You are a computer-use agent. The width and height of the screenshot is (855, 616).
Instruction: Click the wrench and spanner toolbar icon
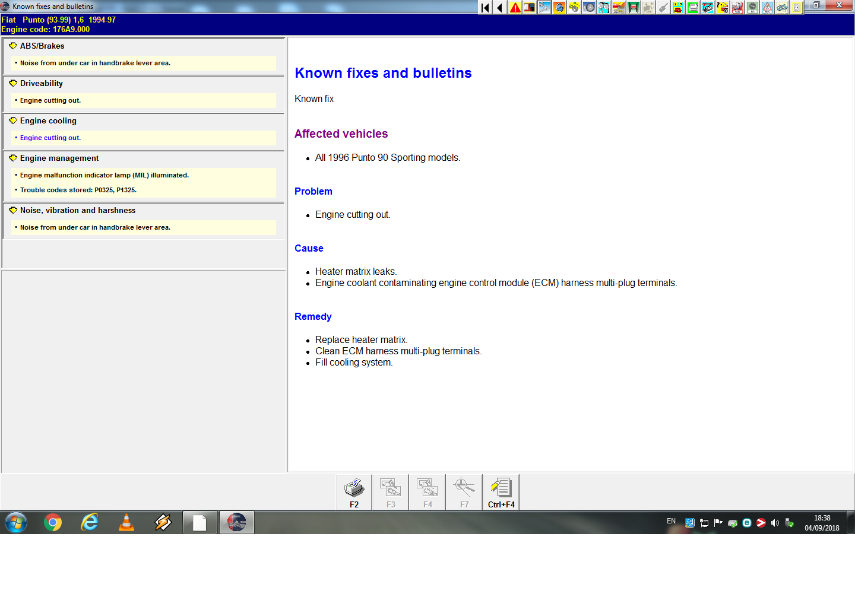click(544, 8)
